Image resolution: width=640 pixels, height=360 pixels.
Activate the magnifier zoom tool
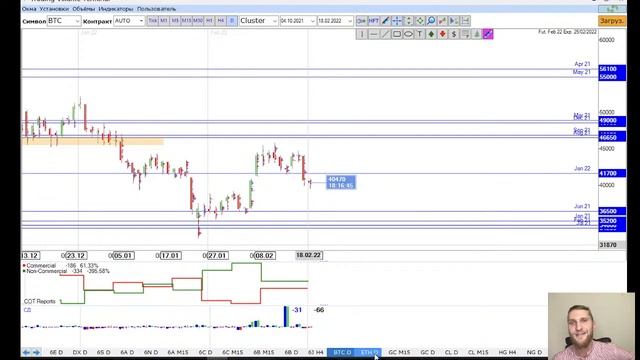coord(431,21)
